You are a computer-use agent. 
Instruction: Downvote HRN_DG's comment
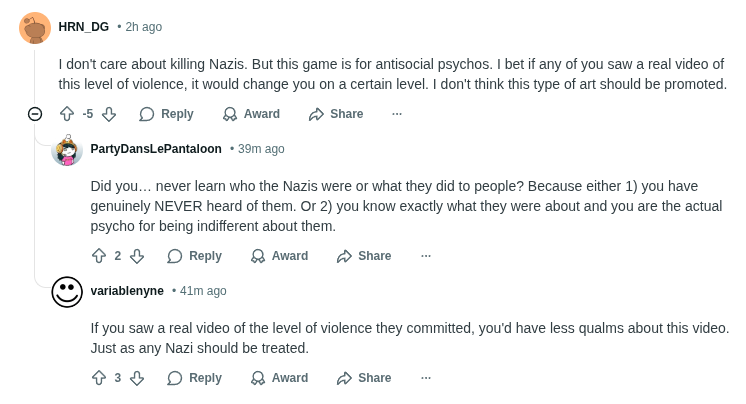(x=109, y=114)
